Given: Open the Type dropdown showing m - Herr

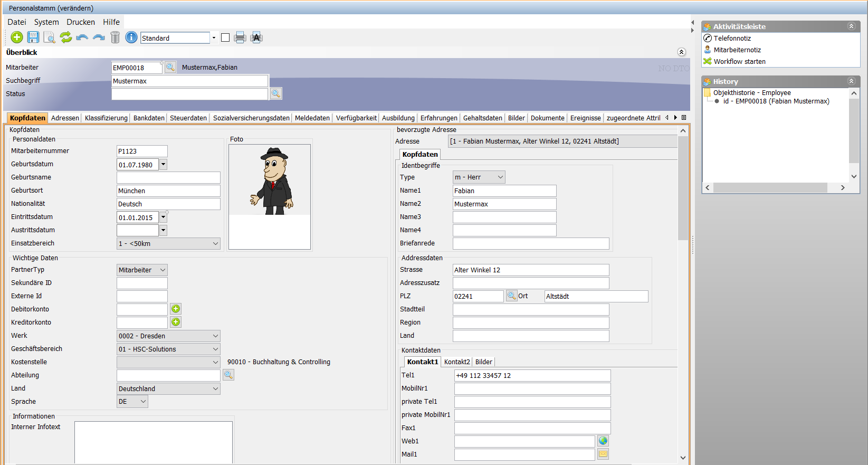Looking at the screenshot, I should tap(500, 177).
